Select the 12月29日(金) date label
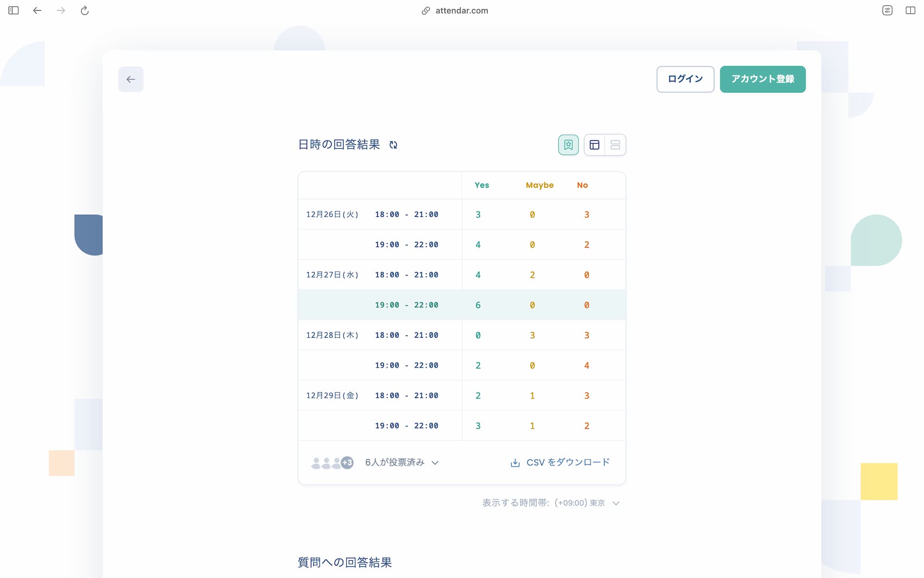 [333, 395]
